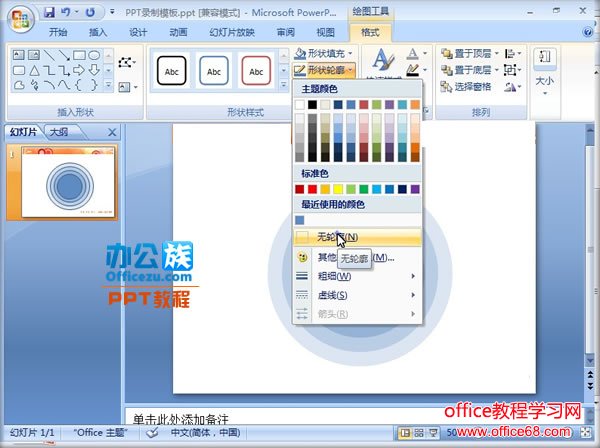Select slide 1 thumbnail
600x448 pixels.
point(68,182)
